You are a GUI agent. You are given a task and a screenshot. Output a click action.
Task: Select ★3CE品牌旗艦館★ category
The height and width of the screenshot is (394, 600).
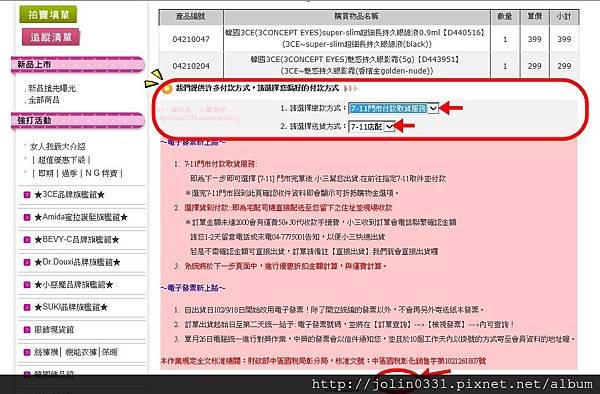pyautogui.click(x=69, y=195)
